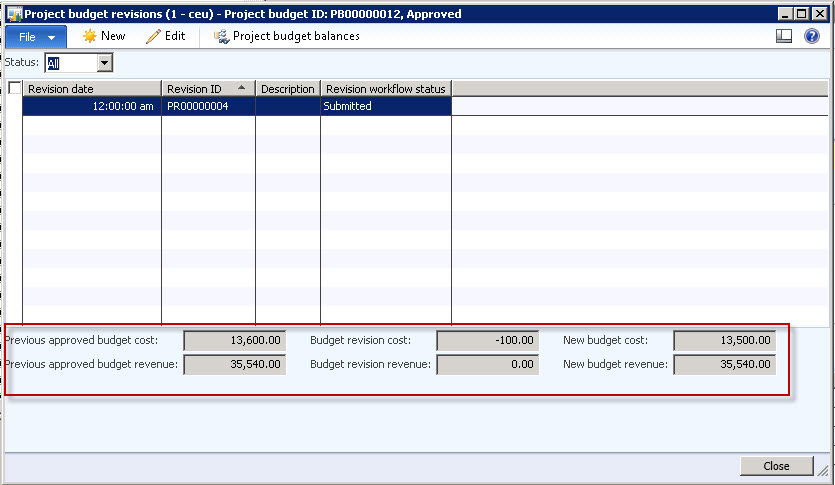Viewport: 835px width, 485px height.
Task: Click the Revision workflow status column header
Action: point(386,89)
